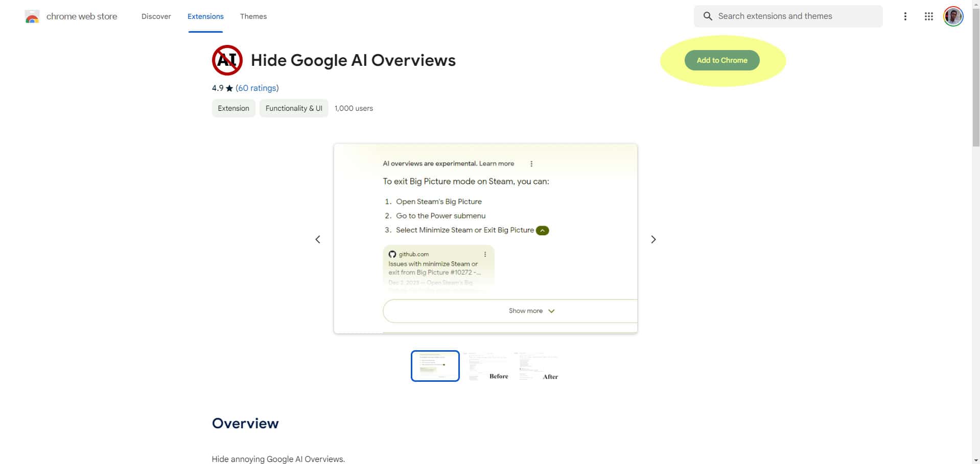980x464 pixels.
Task: Open the Themes tab
Action: click(253, 16)
